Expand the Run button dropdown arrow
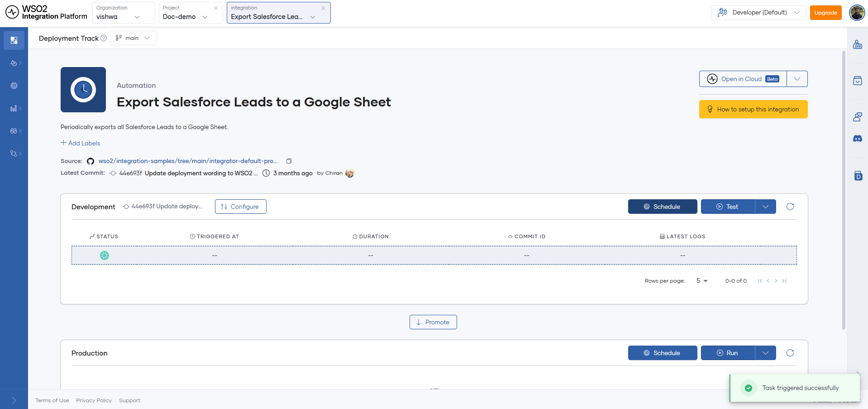Screen dimensions: 868x409 click(766, 353)
